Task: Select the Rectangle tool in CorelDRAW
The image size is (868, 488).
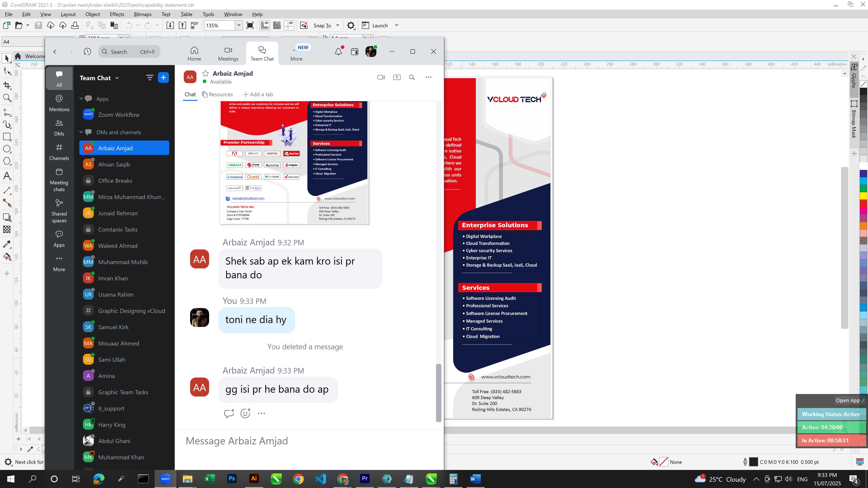Action: [x=7, y=136]
